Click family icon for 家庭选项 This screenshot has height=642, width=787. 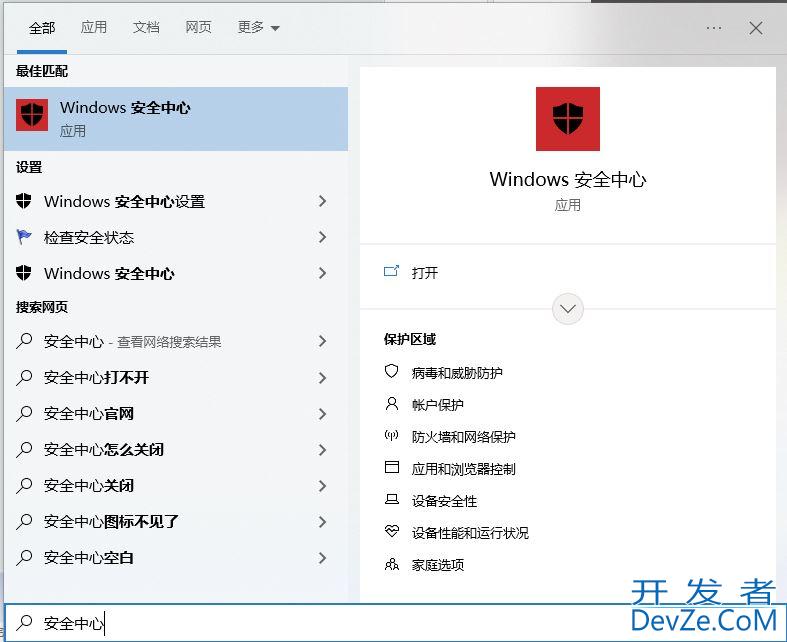click(391, 564)
